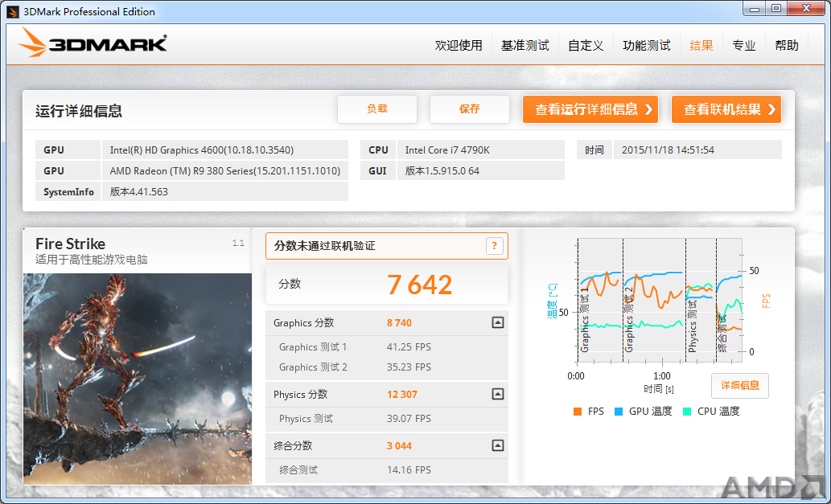This screenshot has width=831, height=504.
Task: Collapse the Graphics 分数 section
Action: tap(497, 322)
